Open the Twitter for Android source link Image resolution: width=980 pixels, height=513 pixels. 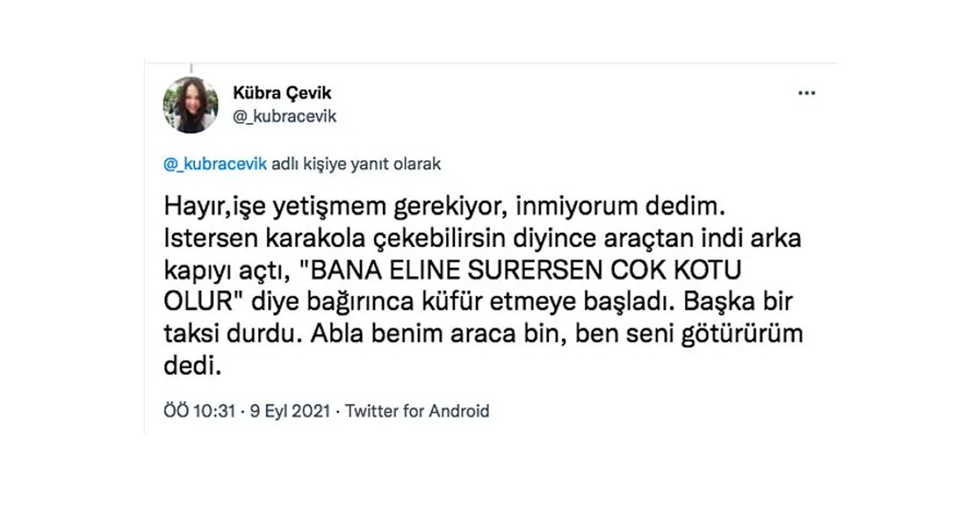(x=417, y=411)
